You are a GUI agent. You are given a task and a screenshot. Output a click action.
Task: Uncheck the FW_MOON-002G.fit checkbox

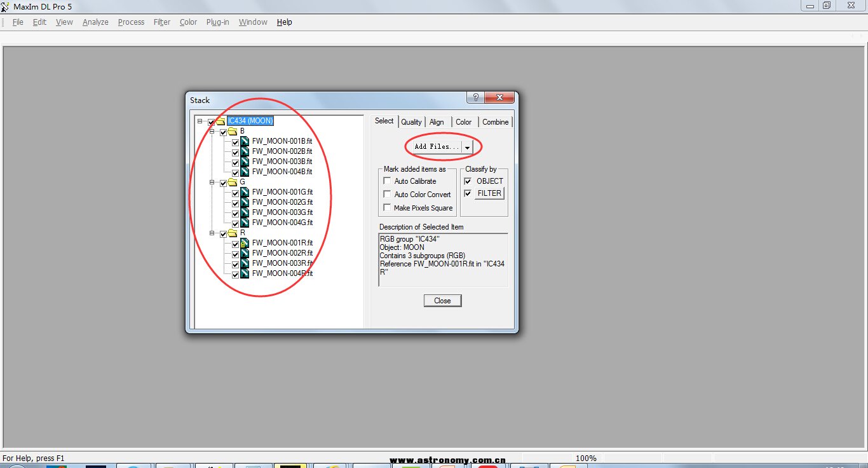coord(235,203)
